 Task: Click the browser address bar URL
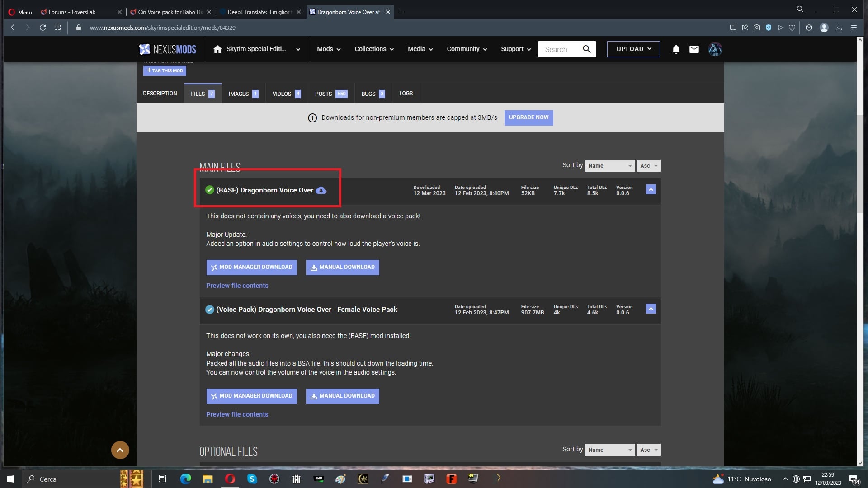(x=162, y=28)
